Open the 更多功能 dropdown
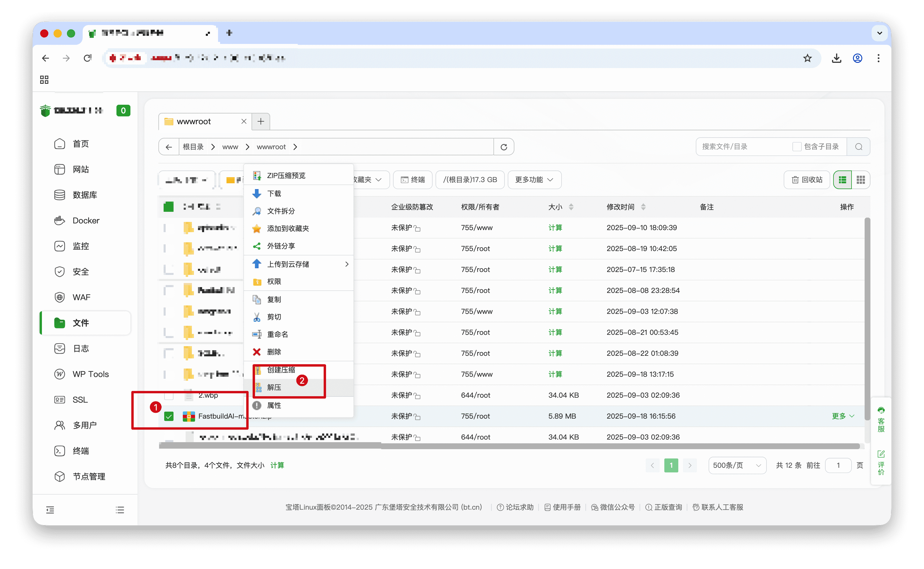The height and width of the screenshot is (569, 924). tap(534, 179)
